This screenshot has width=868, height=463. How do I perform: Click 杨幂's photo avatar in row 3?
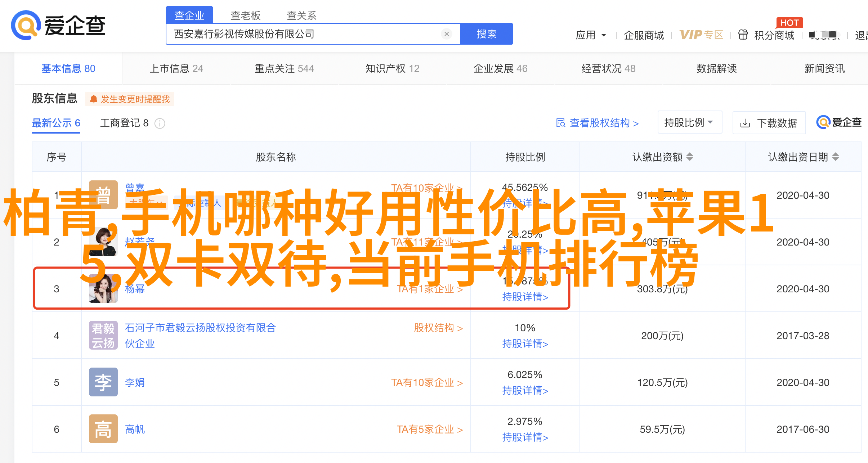pyautogui.click(x=103, y=288)
